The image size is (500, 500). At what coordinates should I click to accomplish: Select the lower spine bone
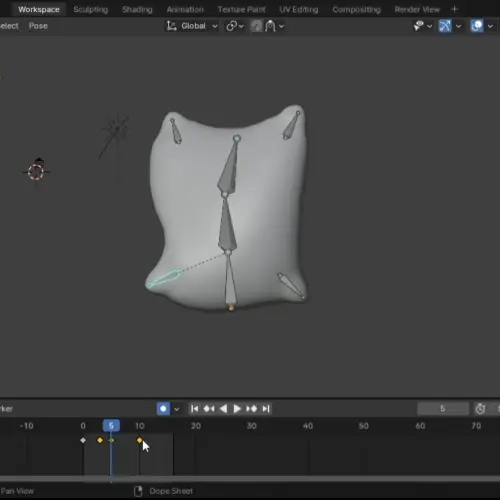(x=230, y=282)
